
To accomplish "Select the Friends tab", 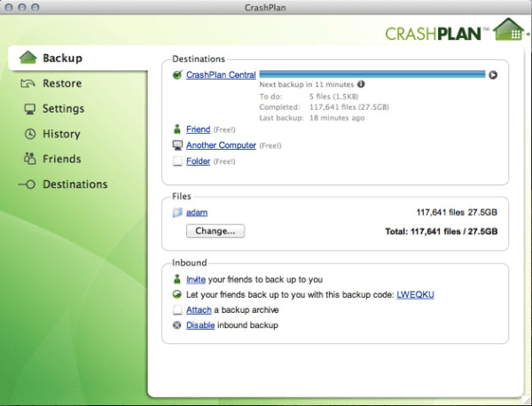I will (x=62, y=159).
